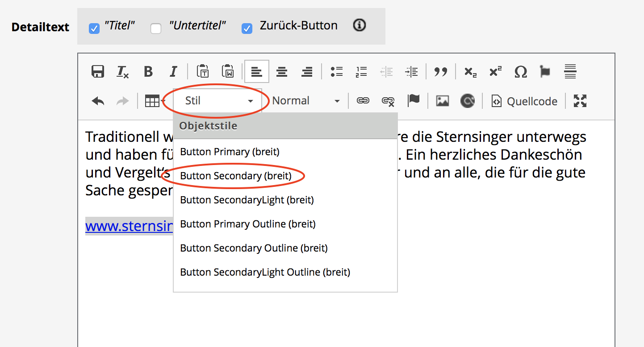Open the Normal format dropdown

(x=305, y=101)
